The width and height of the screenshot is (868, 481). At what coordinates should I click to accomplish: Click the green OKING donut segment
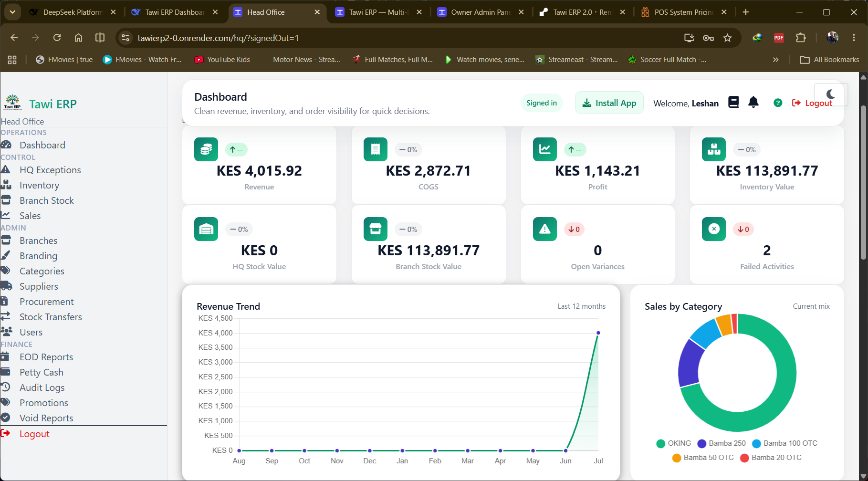778,401
